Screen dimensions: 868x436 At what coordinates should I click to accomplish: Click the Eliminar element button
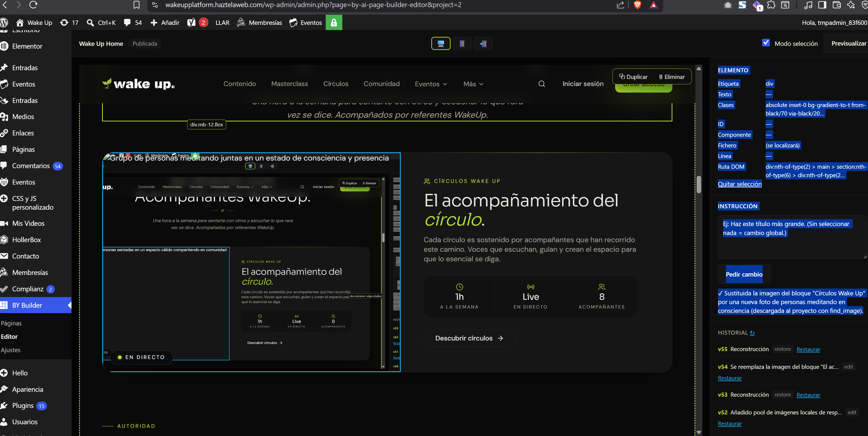[x=672, y=77]
